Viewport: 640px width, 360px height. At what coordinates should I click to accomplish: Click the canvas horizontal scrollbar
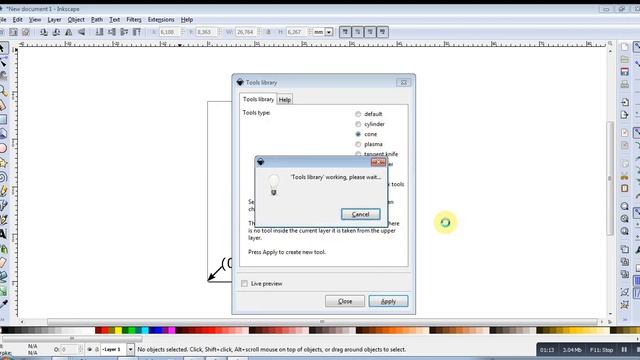(x=322, y=322)
